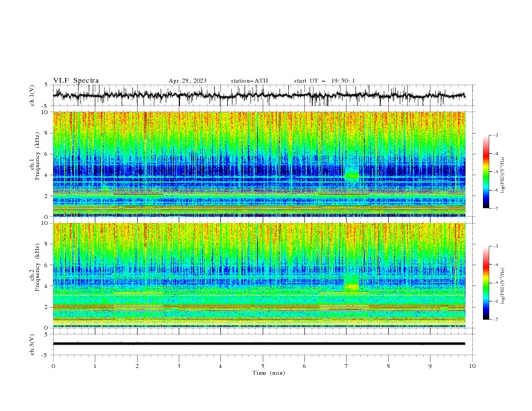Viewport: 532px width, 411px height.
Task: Click the '-7' label on ch.2 color bar
Action: [495, 320]
